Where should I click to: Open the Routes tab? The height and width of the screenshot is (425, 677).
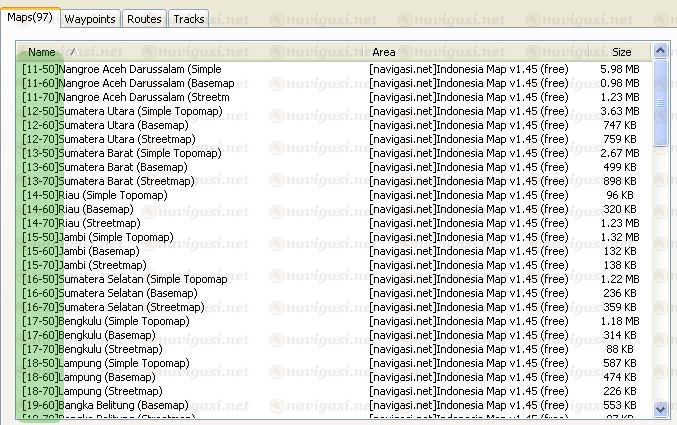pyautogui.click(x=144, y=19)
